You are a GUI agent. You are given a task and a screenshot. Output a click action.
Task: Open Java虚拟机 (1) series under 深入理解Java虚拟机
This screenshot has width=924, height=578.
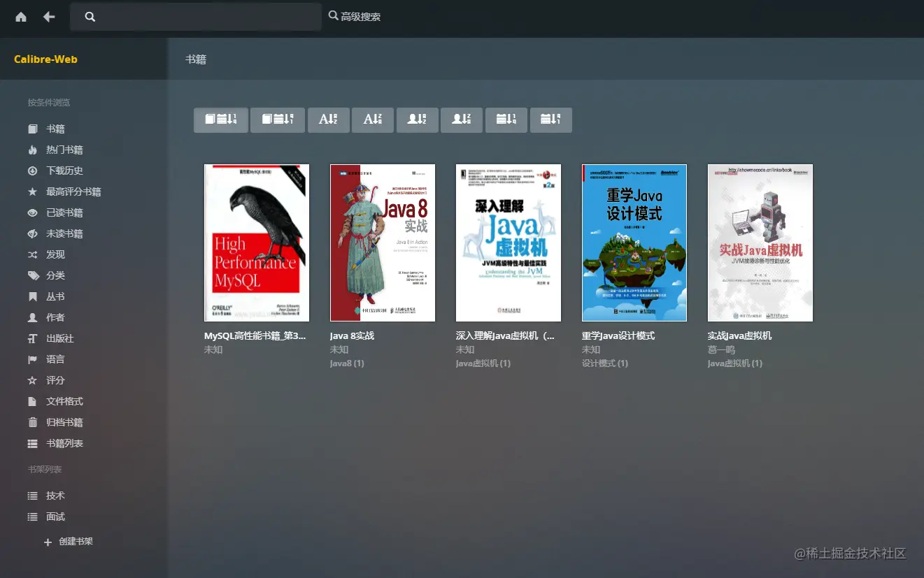pyautogui.click(x=483, y=363)
